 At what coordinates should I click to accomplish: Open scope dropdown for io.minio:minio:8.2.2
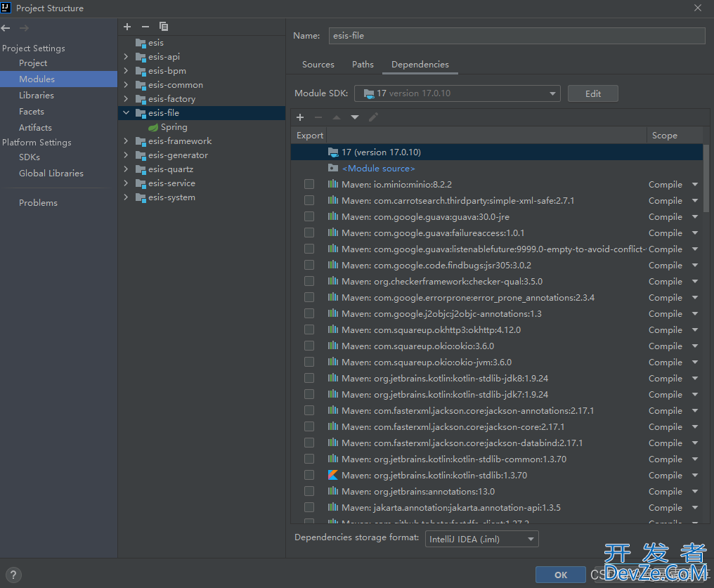pyautogui.click(x=695, y=184)
